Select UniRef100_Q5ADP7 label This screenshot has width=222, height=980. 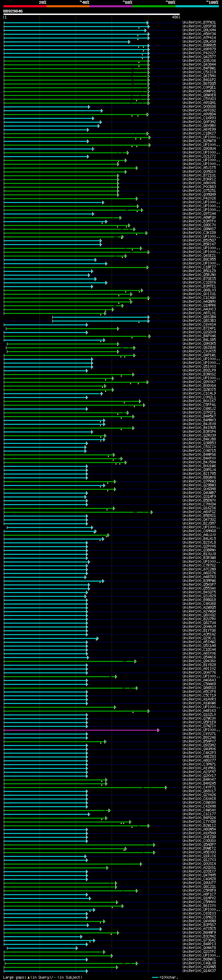tap(199, 844)
